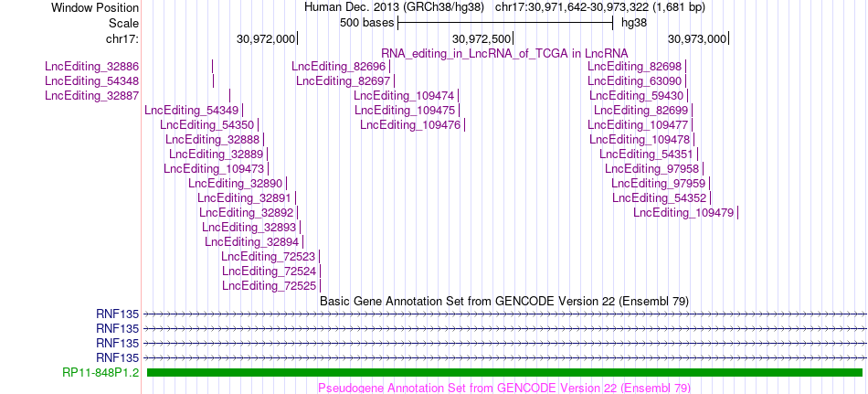Open the Pseudogene Annotation Set track title
This screenshot has height=394, width=868.
click(x=504, y=388)
